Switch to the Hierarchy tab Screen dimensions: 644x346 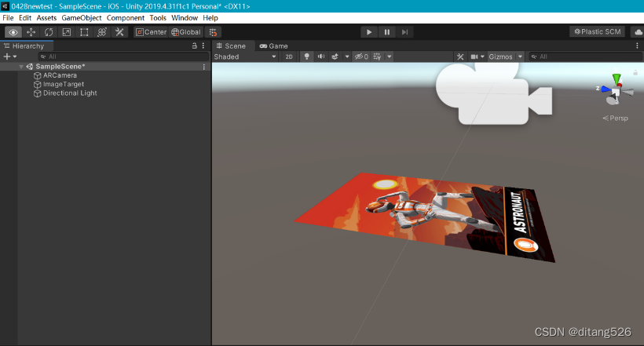[27, 46]
